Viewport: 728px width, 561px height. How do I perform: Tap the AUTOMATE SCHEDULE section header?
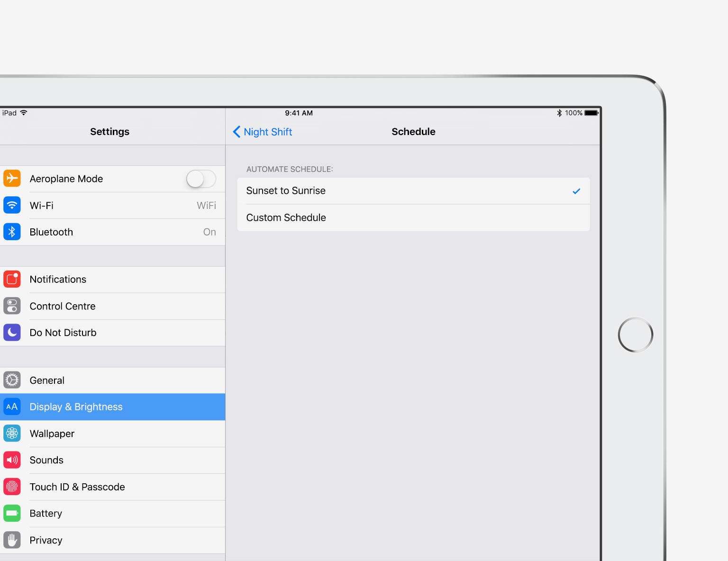[x=290, y=169]
